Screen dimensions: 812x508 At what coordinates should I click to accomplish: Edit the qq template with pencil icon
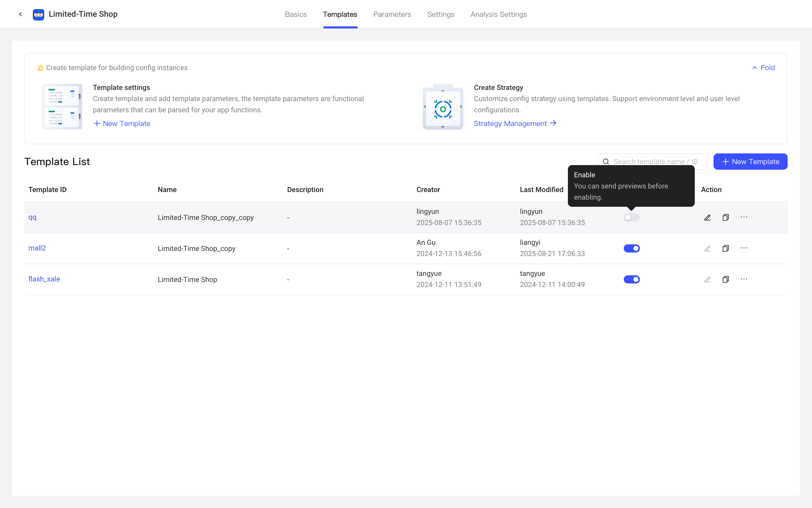coord(707,217)
